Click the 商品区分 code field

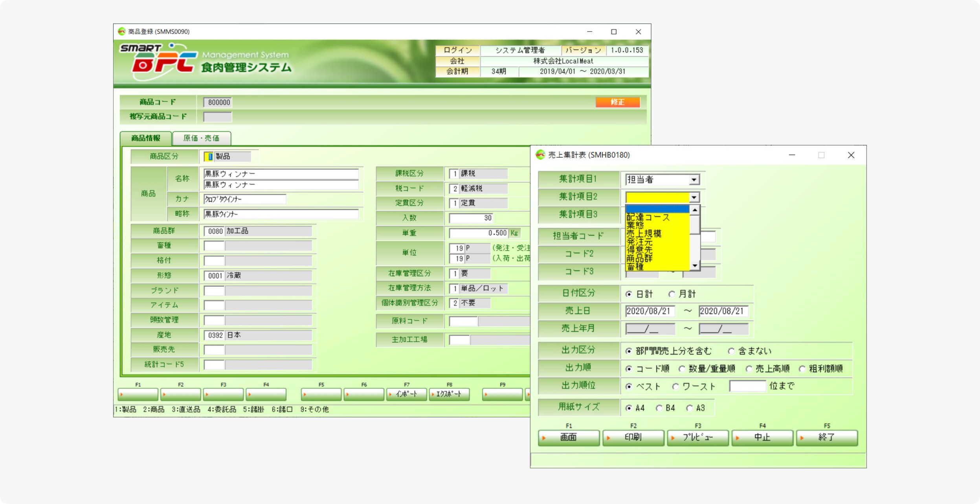click(x=209, y=156)
